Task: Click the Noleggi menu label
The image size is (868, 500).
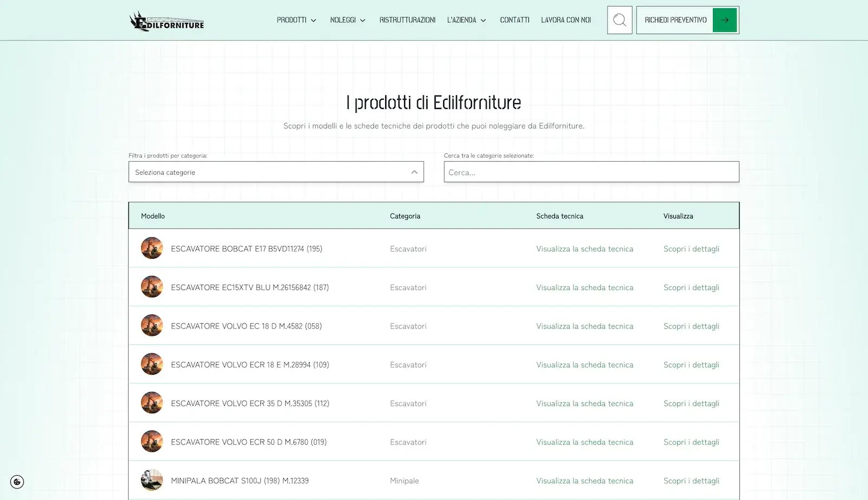Action: click(343, 20)
